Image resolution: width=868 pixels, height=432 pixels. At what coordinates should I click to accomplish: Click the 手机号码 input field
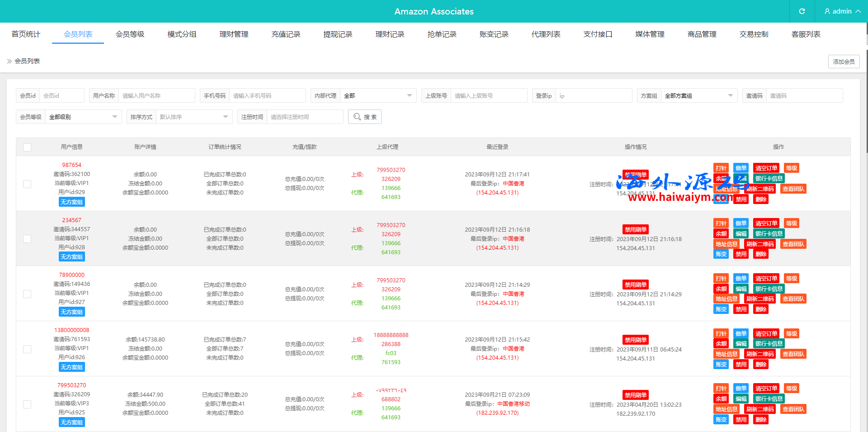point(267,96)
